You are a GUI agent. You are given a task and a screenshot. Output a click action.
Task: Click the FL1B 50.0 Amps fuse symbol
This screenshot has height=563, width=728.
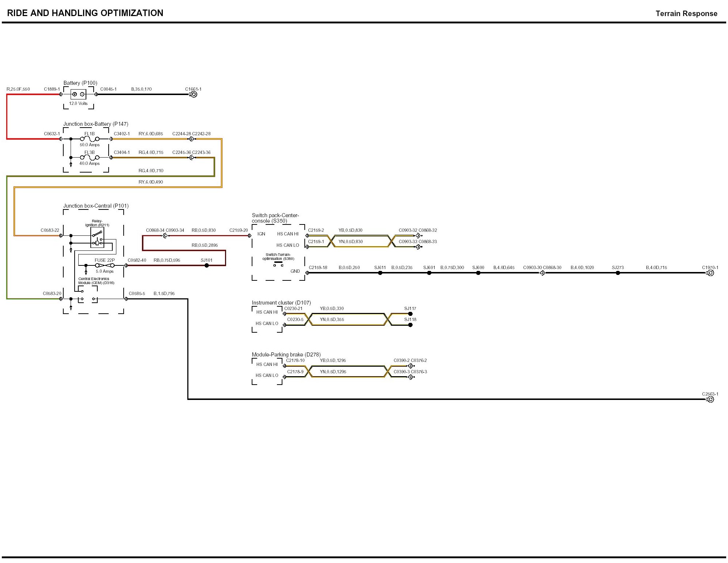90,139
